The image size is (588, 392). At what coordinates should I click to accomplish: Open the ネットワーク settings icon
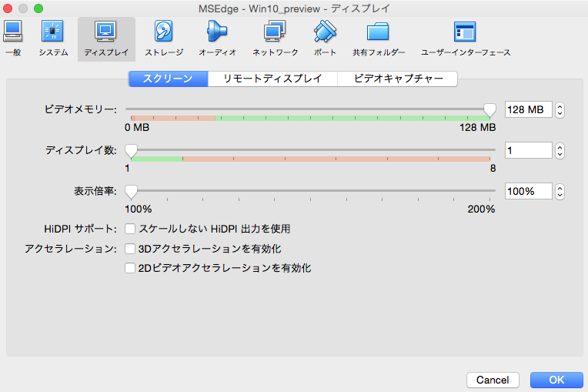click(275, 39)
